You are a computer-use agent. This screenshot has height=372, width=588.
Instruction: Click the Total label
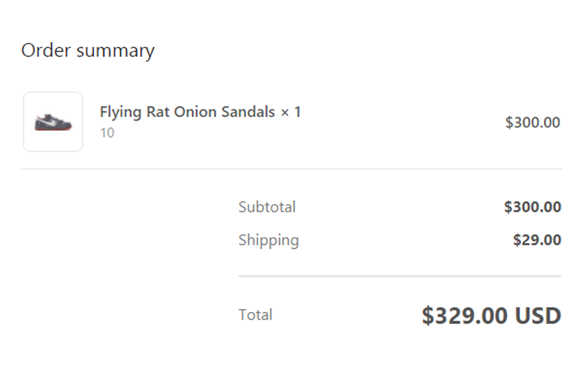[255, 315]
